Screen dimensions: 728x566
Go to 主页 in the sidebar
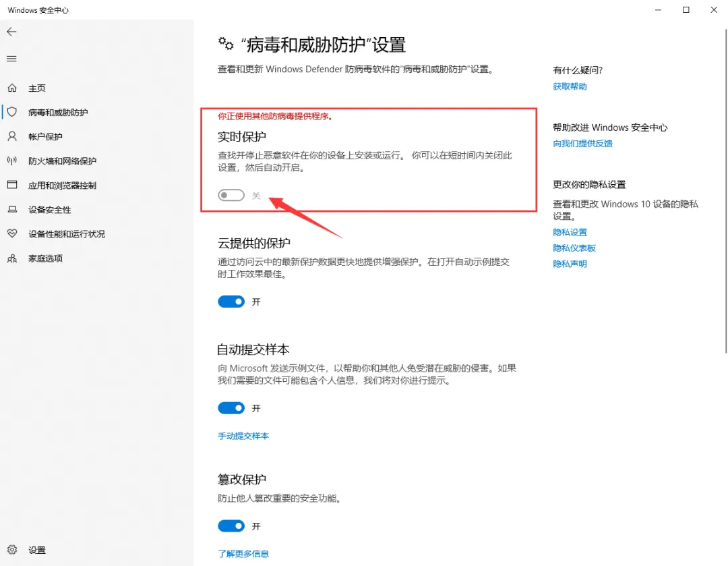37,88
